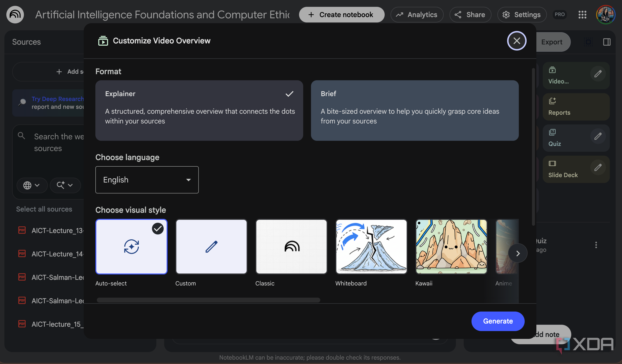Image resolution: width=622 pixels, height=364 pixels.
Task: Click the Sources panel heading
Action: (26, 42)
